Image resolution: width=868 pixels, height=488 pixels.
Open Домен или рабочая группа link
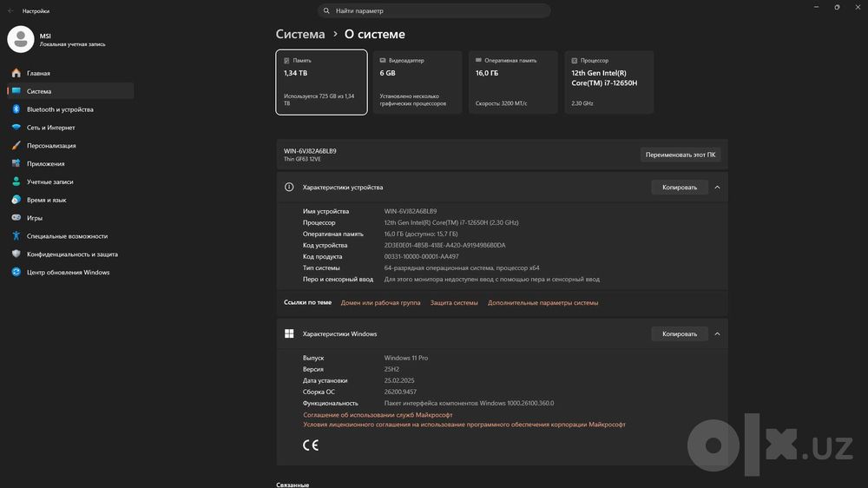pos(380,303)
